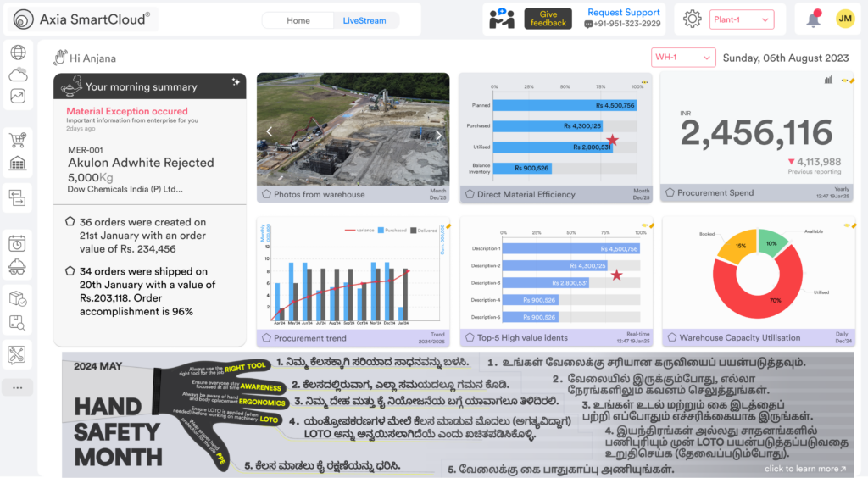The width and height of the screenshot is (868, 478).
Task: Click the JM user avatar
Action: (x=844, y=19)
